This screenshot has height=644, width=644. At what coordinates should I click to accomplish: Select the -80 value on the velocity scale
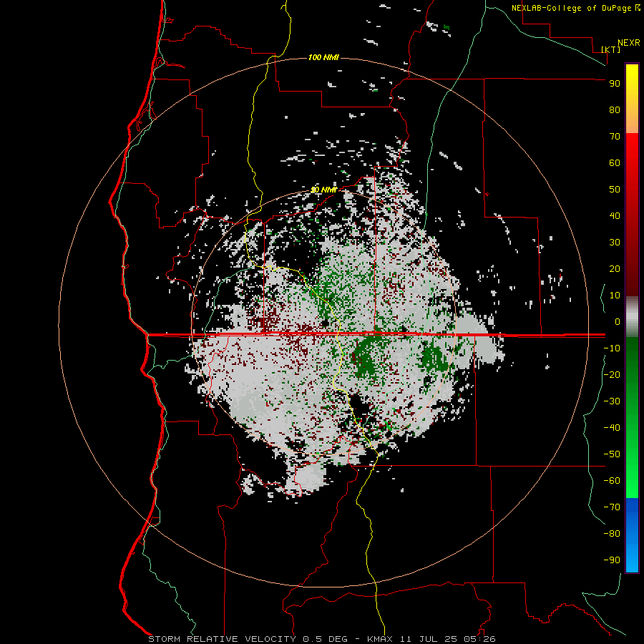612,534
